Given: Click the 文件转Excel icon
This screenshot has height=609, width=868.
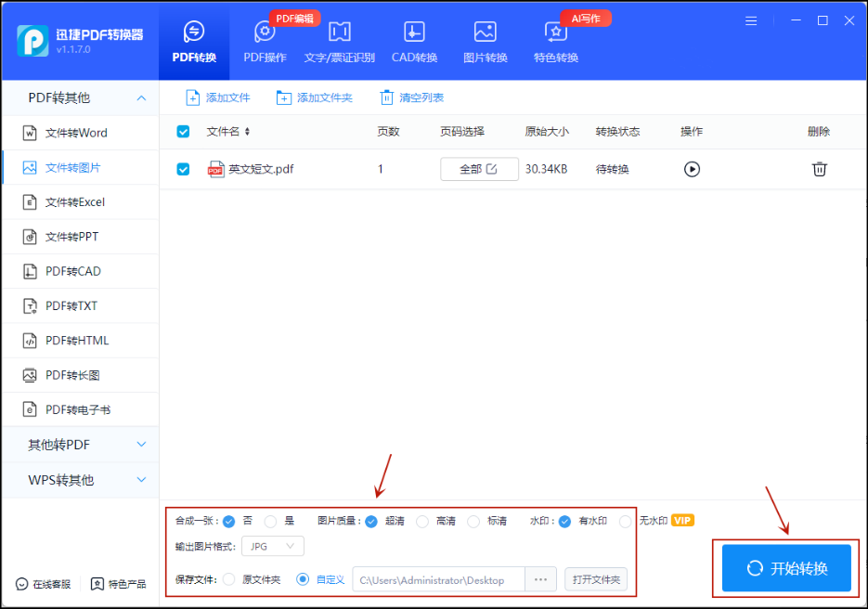Looking at the screenshot, I should 30,202.
